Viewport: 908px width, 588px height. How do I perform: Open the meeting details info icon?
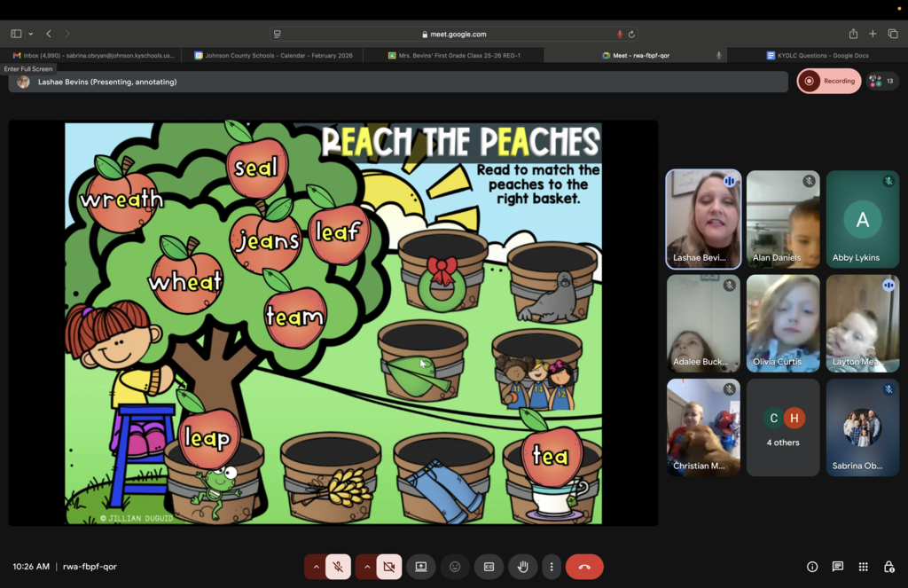coord(812,567)
